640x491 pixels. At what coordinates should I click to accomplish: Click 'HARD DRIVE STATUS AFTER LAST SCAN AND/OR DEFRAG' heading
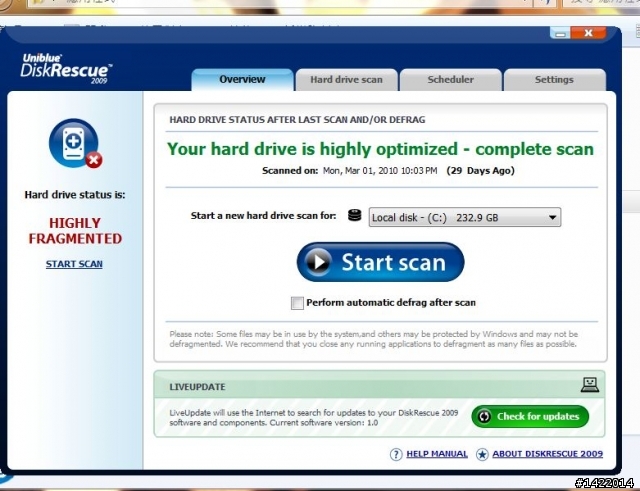click(x=297, y=120)
